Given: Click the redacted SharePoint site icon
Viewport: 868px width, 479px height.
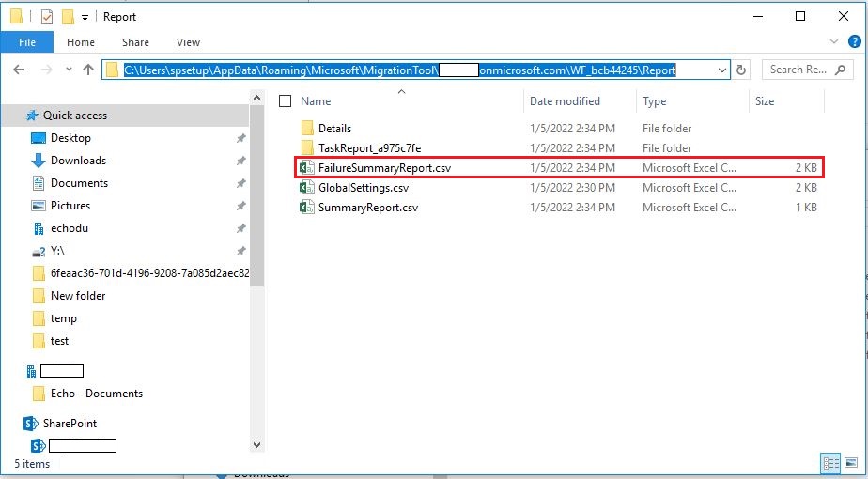Looking at the screenshot, I should click(x=39, y=445).
